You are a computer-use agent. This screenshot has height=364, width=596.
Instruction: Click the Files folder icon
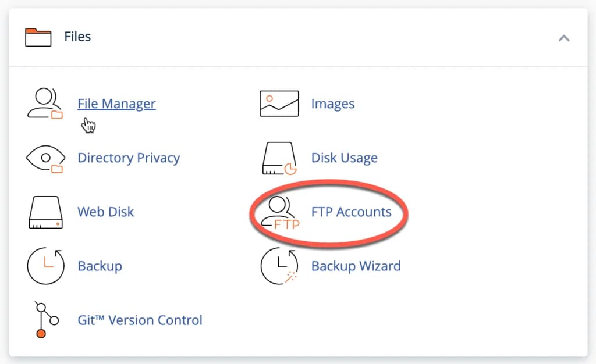[37, 36]
